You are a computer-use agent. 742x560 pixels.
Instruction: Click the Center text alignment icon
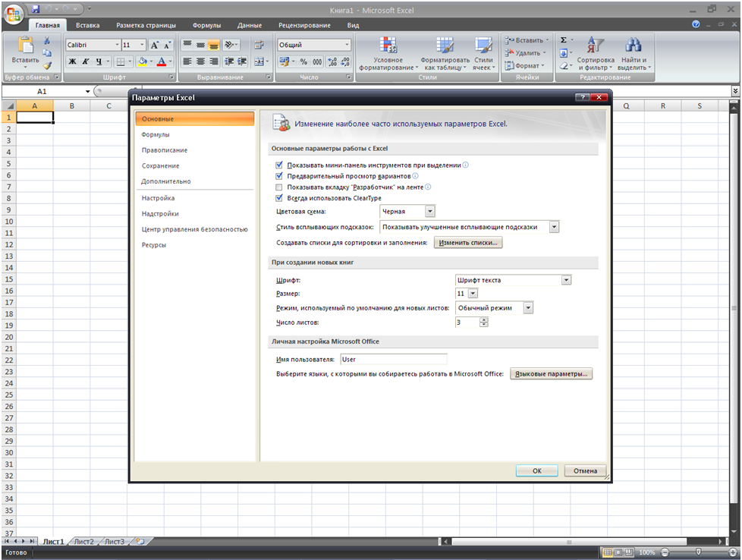[x=200, y=61]
